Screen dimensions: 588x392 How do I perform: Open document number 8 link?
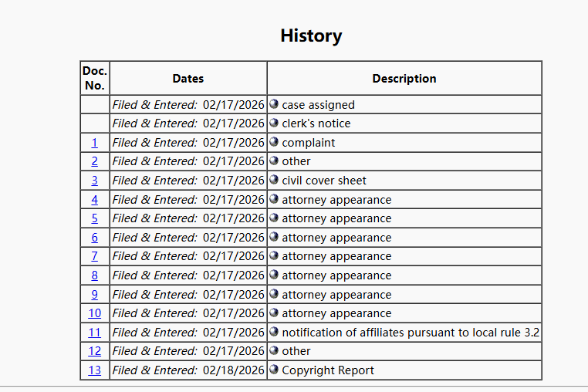tap(95, 275)
